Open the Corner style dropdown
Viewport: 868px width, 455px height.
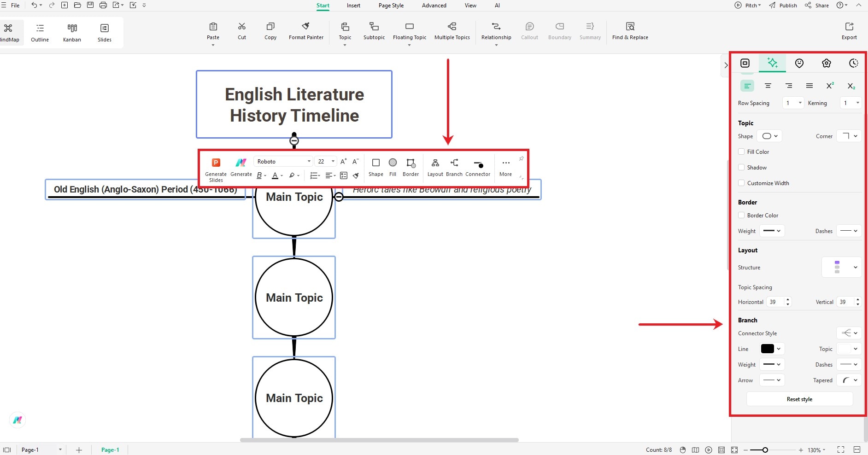849,136
